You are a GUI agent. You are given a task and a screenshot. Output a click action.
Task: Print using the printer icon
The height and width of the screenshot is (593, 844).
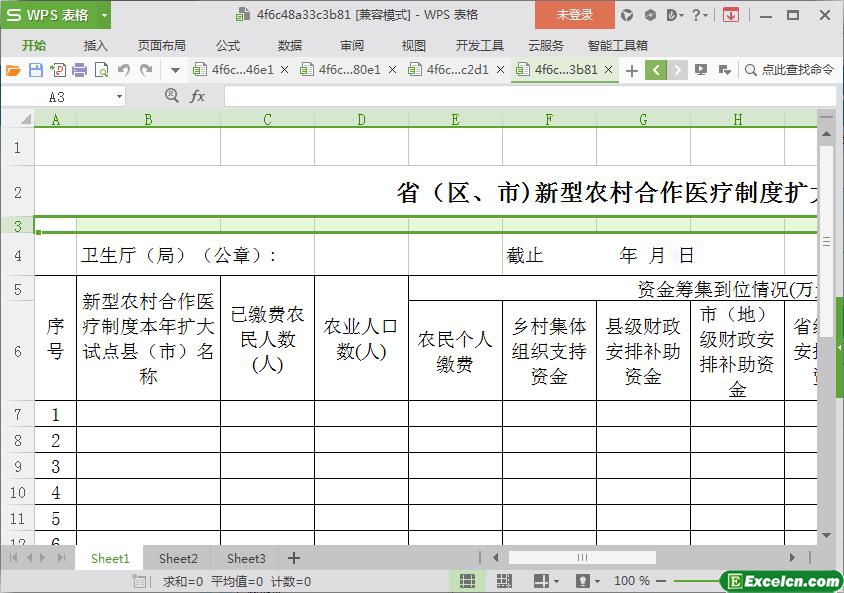[79, 70]
